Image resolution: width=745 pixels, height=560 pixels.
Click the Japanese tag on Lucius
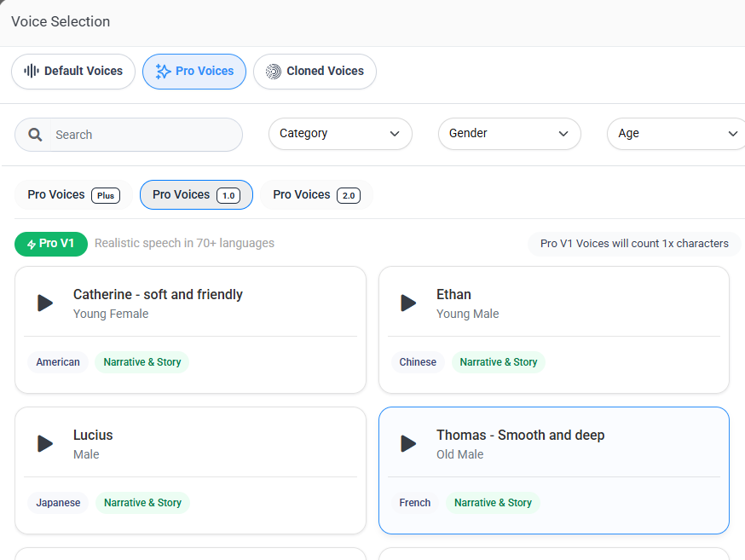(x=58, y=503)
